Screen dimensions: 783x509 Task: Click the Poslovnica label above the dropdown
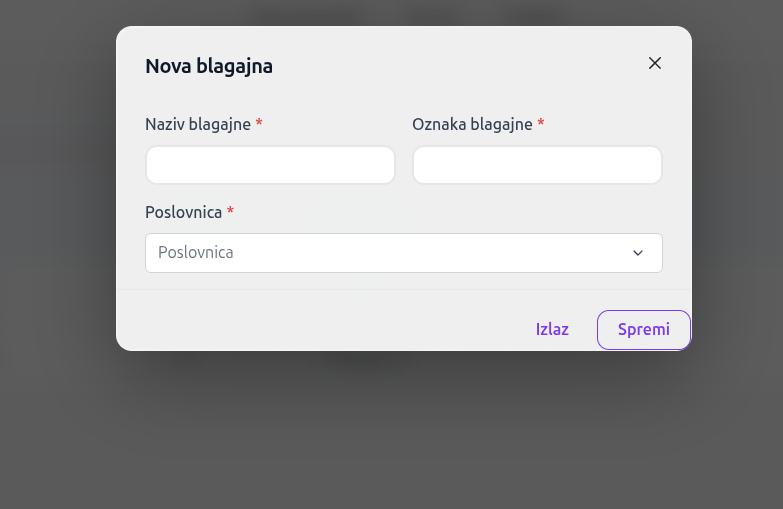[x=183, y=212]
